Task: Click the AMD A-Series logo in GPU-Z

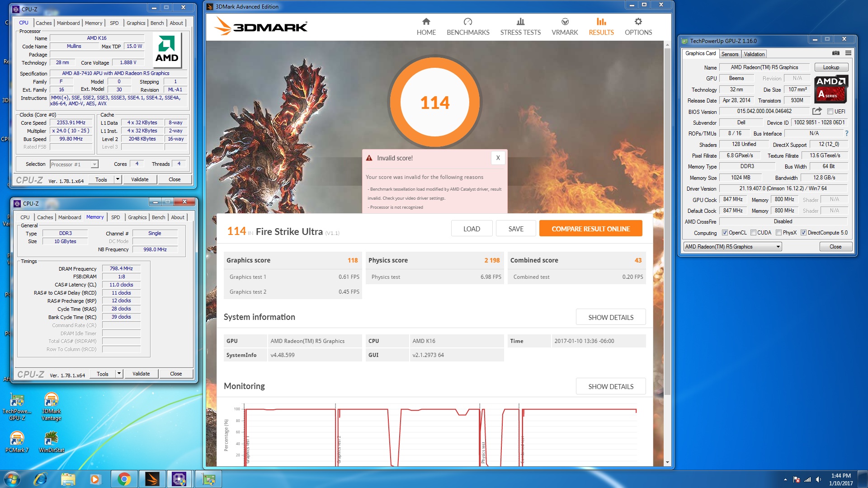Action: tap(831, 89)
